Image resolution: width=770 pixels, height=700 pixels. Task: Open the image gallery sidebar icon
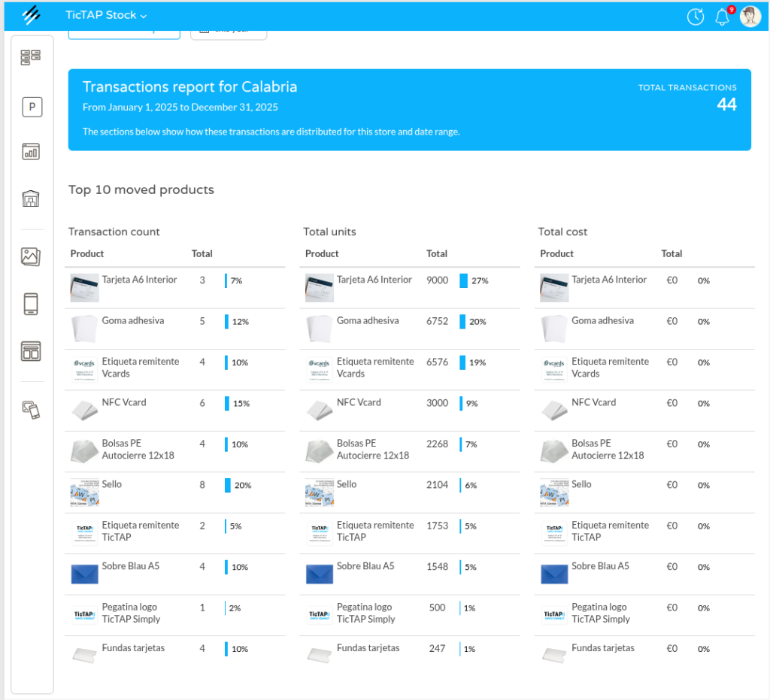pos(31,256)
